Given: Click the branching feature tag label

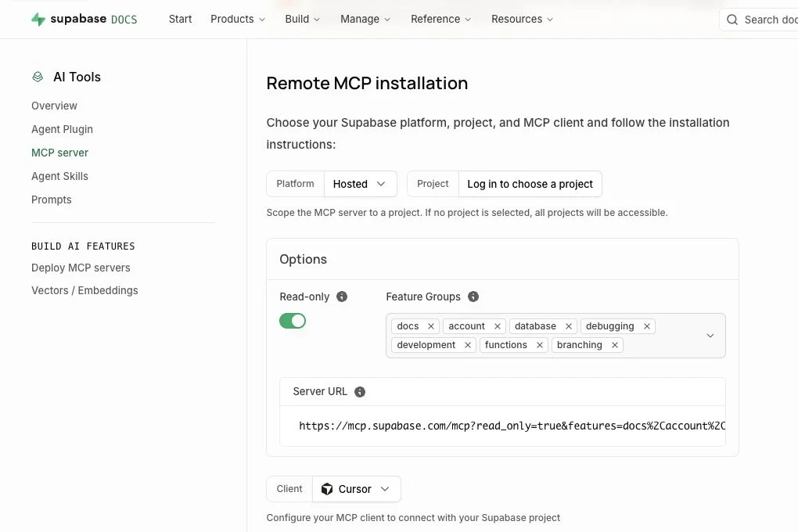Looking at the screenshot, I should (579, 345).
